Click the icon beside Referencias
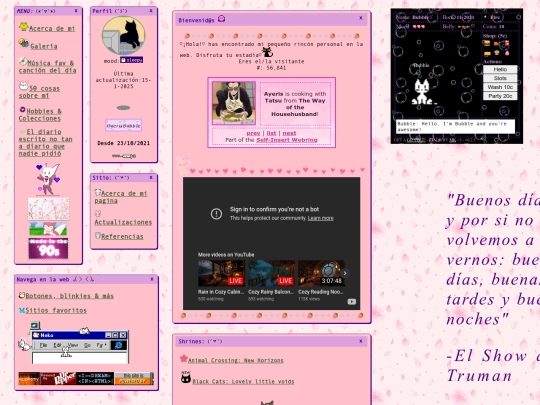Image resolution: width=540 pixels, height=405 pixels. 97,236
